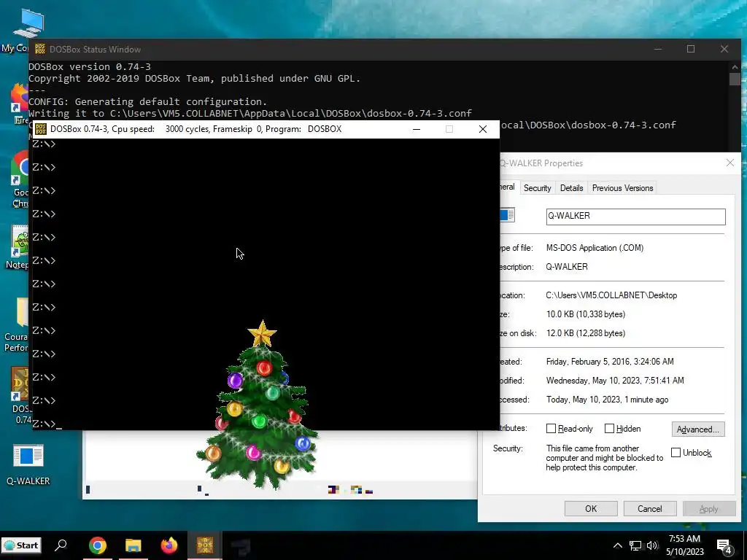747x560 pixels.
Task: Close the DOSBox Status Window
Action: pos(724,49)
